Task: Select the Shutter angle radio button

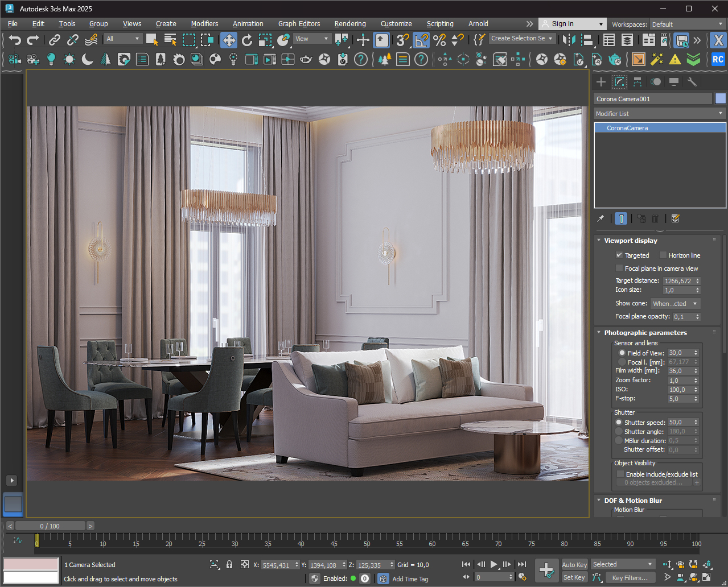Action: tap(619, 432)
